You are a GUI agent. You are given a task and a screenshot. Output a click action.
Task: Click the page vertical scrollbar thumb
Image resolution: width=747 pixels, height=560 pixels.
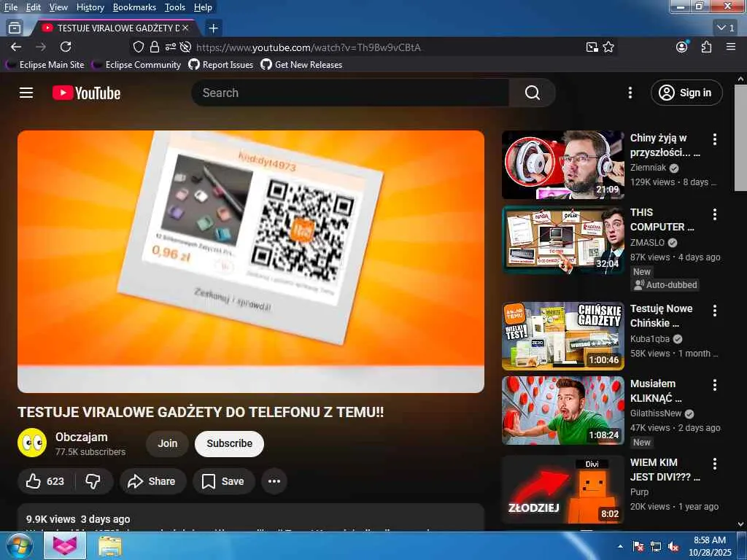(740, 138)
